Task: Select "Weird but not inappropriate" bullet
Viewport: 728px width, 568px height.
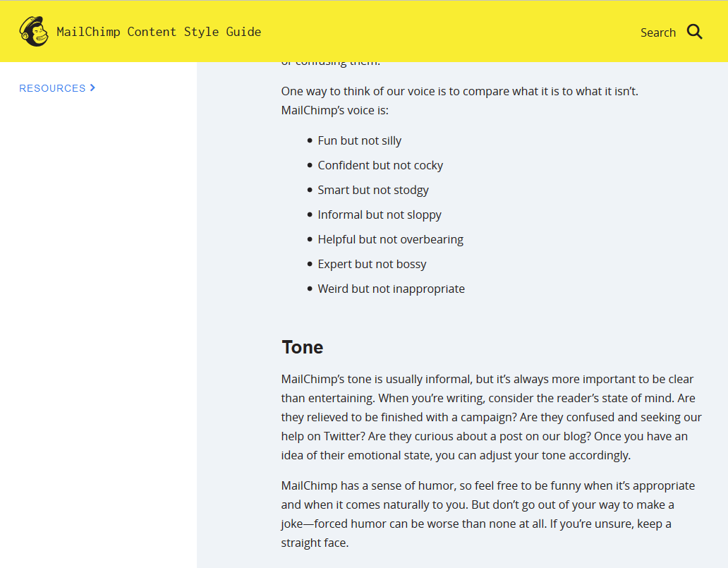Action: [x=391, y=289]
